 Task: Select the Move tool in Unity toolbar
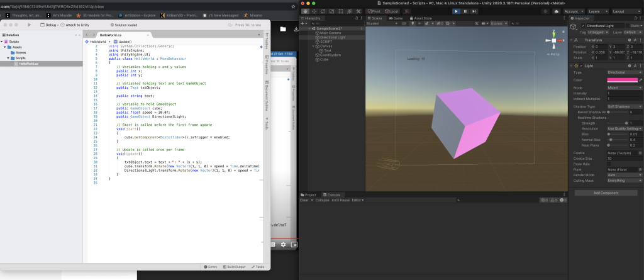click(x=313, y=11)
